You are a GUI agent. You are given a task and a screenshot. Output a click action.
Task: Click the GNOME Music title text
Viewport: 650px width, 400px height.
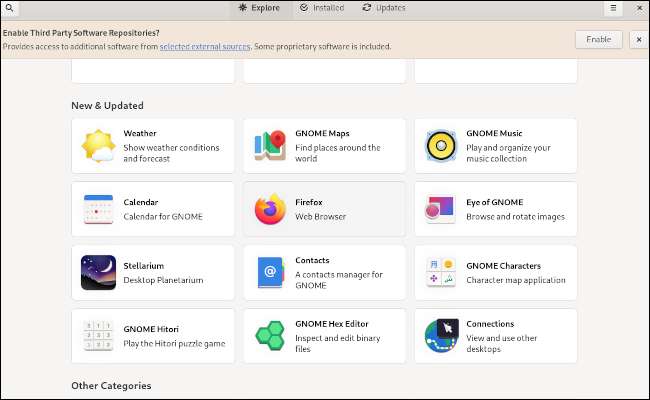(x=494, y=133)
